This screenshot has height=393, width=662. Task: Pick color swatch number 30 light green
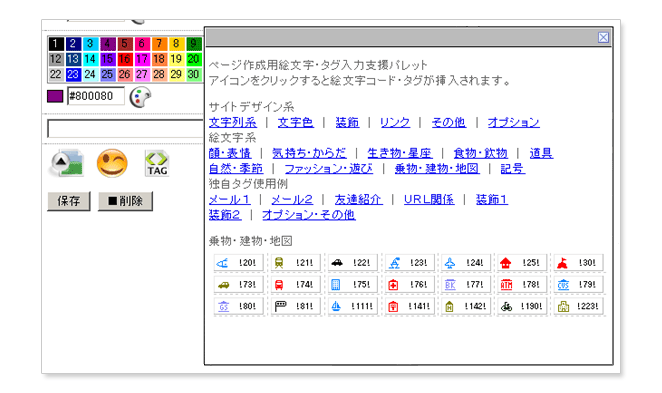pyautogui.click(x=193, y=74)
